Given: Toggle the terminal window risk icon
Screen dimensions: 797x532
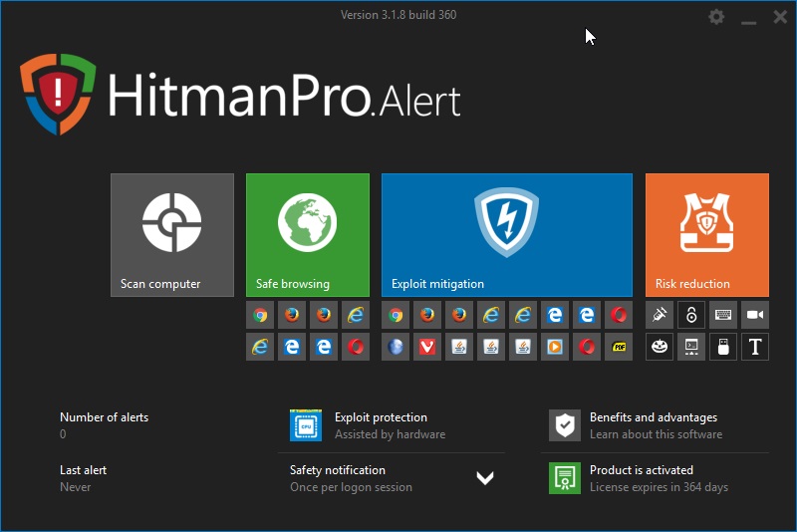Looking at the screenshot, I should click(691, 347).
